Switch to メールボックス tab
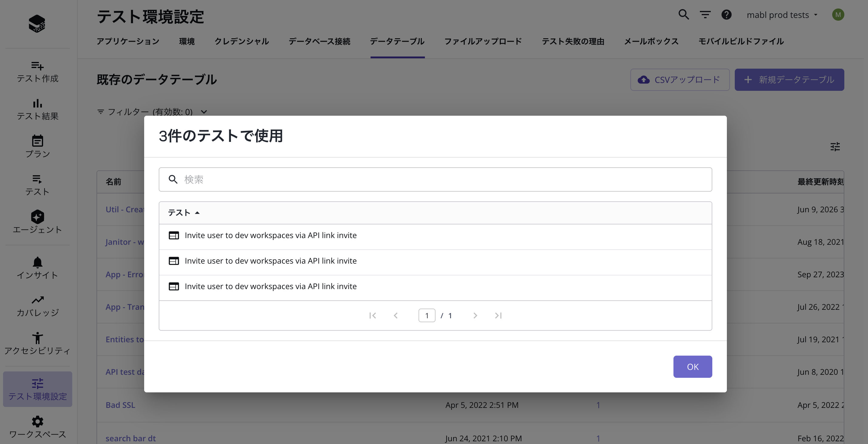 [651, 42]
